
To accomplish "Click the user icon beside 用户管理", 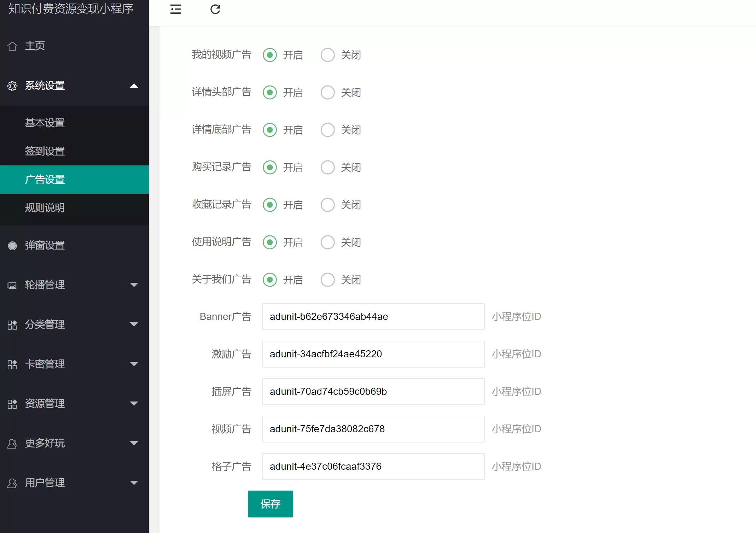I will click(12, 483).
